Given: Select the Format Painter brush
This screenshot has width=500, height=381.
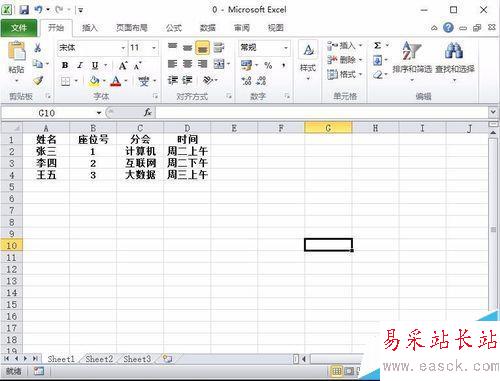Looking at the screenshot, I should (38, 80).
